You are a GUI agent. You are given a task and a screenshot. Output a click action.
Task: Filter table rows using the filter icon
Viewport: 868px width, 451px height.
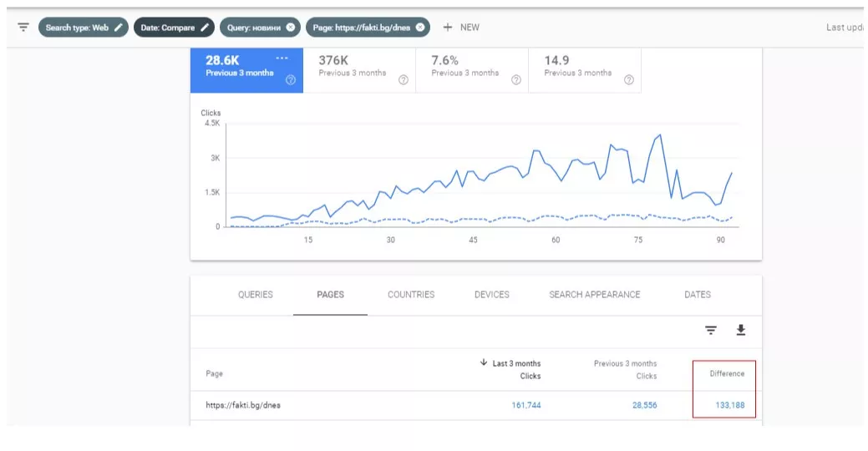pos(711,331)
